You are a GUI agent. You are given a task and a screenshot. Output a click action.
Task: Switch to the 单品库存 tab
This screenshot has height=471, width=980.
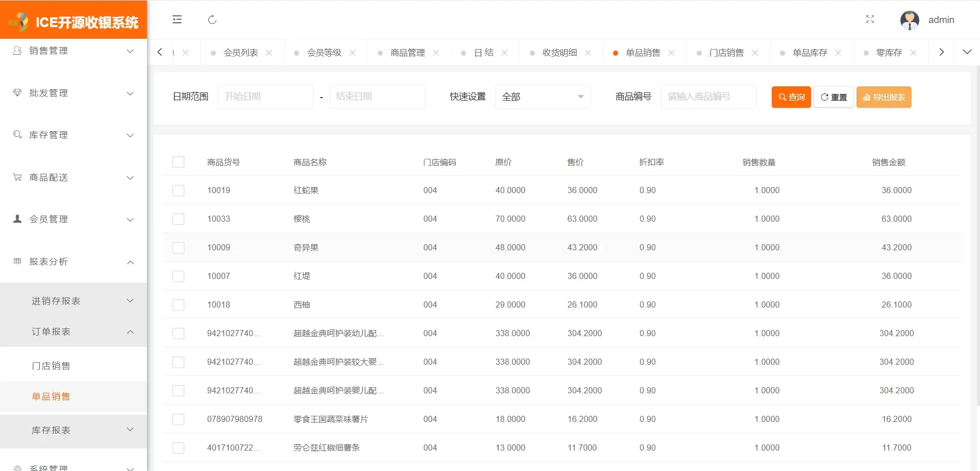click(810, 53)
